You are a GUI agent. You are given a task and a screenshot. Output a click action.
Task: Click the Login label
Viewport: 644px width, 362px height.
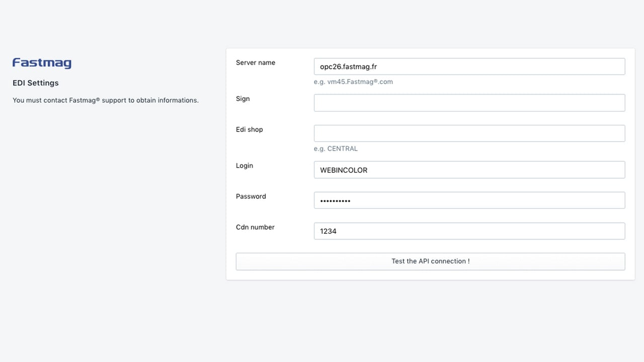[x=245, y=165]
